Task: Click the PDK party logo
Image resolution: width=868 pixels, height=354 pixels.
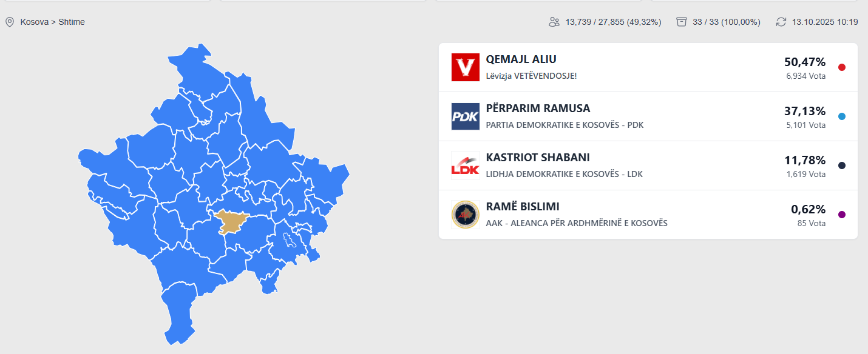Action: (466, 116)
